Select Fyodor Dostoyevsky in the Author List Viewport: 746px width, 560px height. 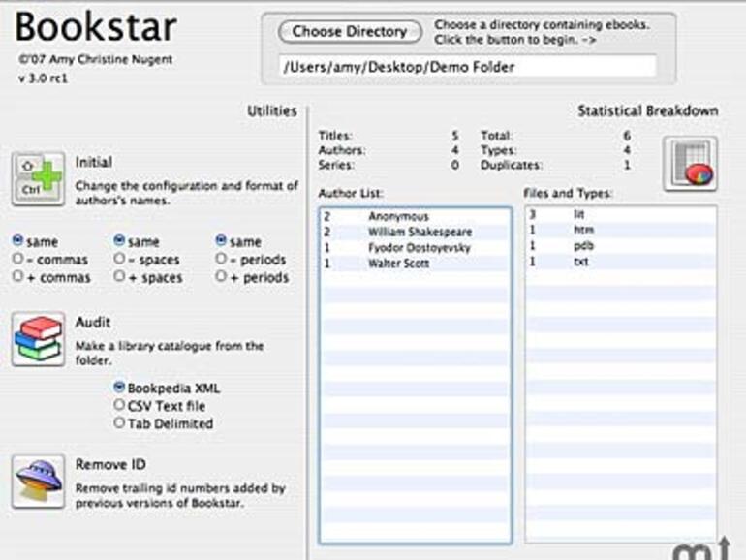(416, 248)
